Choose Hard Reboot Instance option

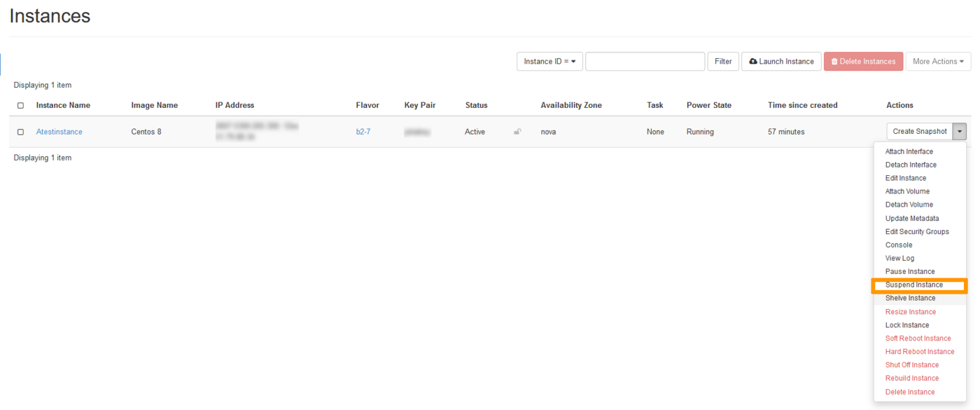click(918, 351)
